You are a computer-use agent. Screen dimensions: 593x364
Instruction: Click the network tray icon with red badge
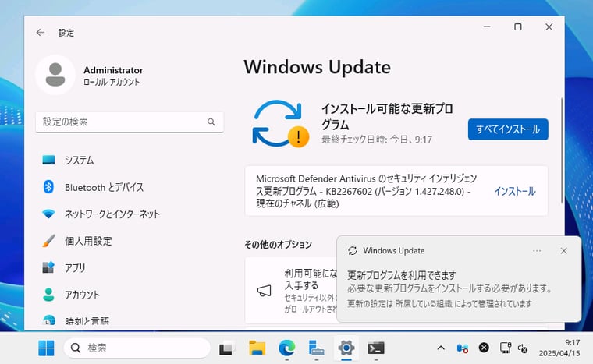tap(463, 348)
